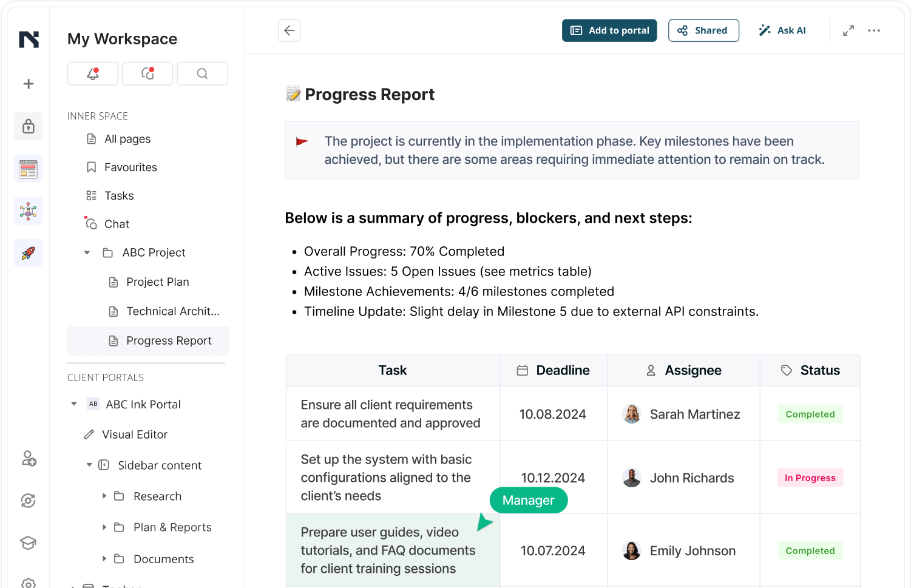This screenshot has width=911, height=588.
Task: Open the Project Plan page
Action: [x=157, y=282]
